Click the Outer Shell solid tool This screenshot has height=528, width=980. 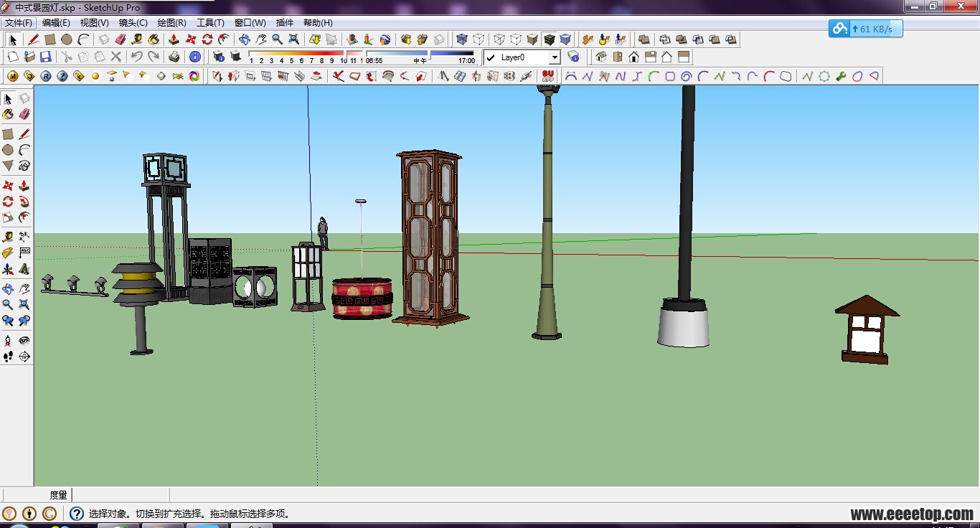click(x=644, y=39)
